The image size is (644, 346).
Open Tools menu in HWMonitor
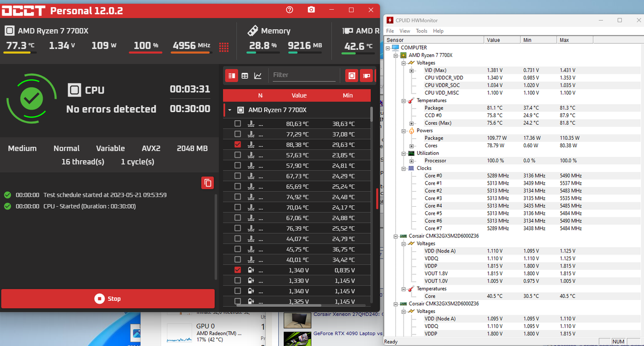(x=422, y=31)
